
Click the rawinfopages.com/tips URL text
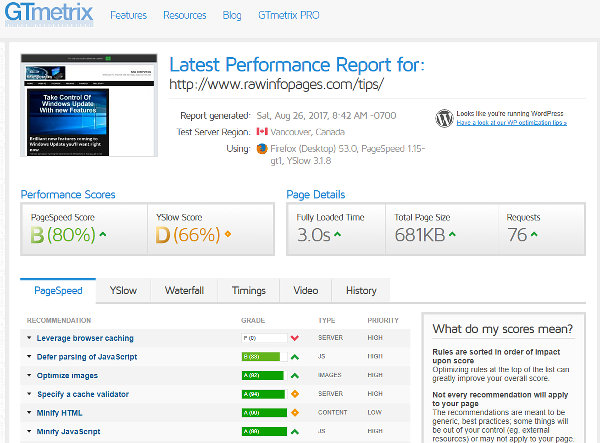[276, 84]
